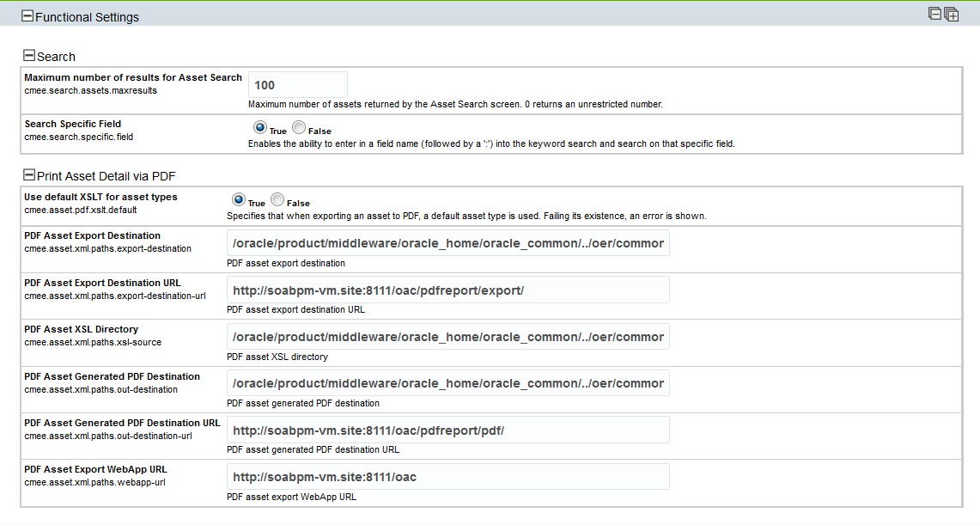Collapse Print Asset Detail via PDF section

click(x=29, y=175)
